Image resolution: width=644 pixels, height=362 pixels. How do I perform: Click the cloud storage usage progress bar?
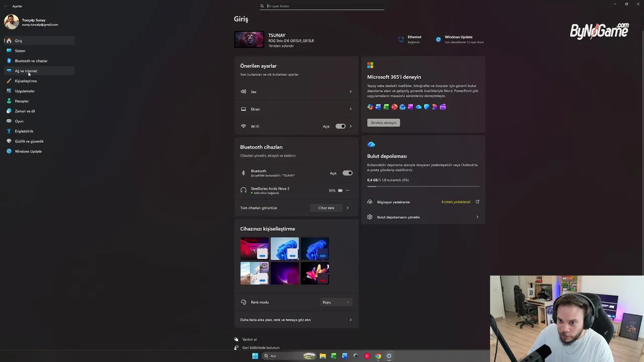coord(423,186)
